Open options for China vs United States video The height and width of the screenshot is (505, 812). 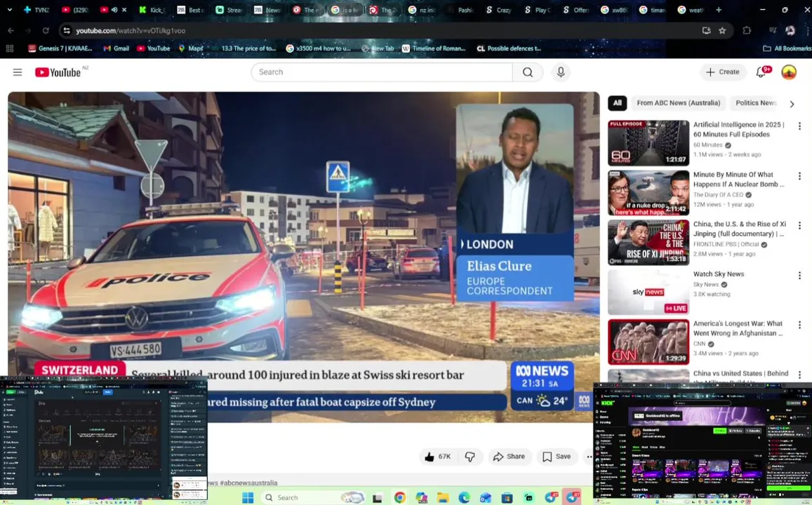click(799, 375)
